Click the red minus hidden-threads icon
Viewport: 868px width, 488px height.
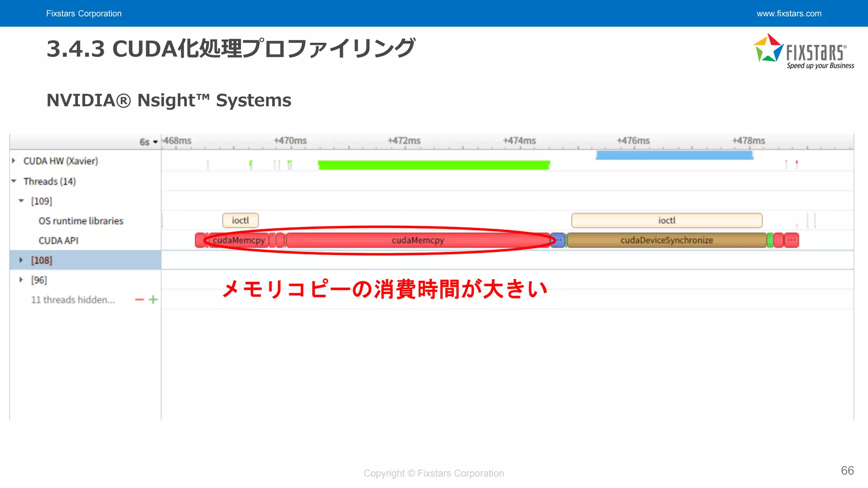click(139, 300)
